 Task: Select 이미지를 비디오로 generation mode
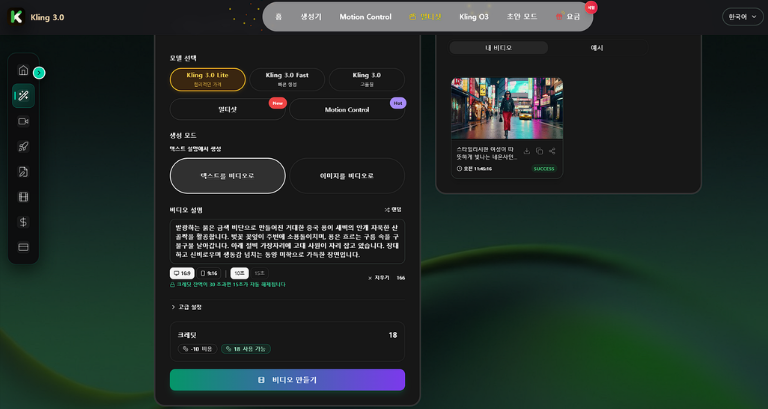[347, 176]
